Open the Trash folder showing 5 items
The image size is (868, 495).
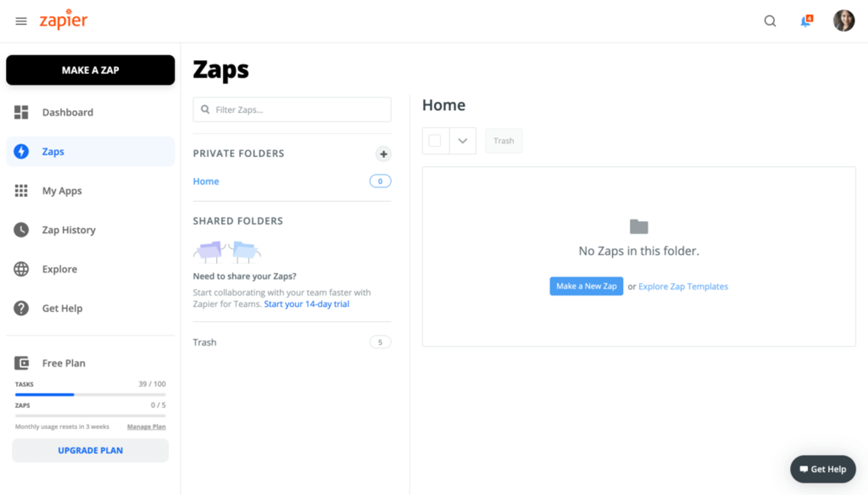(204, 342)
